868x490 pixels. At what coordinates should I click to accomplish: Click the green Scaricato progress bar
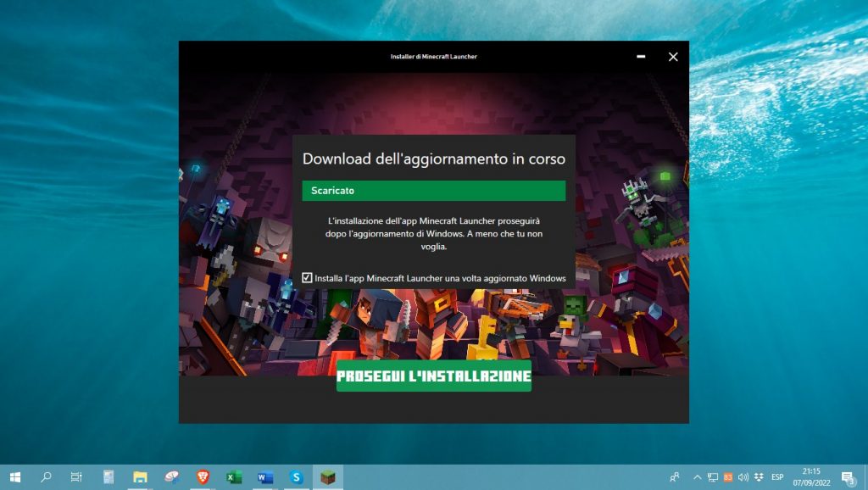[434, 190]
